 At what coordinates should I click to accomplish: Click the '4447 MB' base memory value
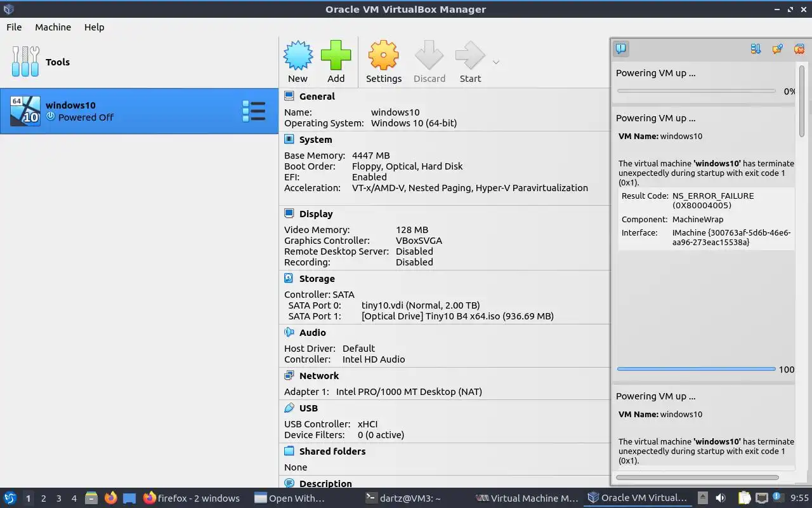(371, 156)
